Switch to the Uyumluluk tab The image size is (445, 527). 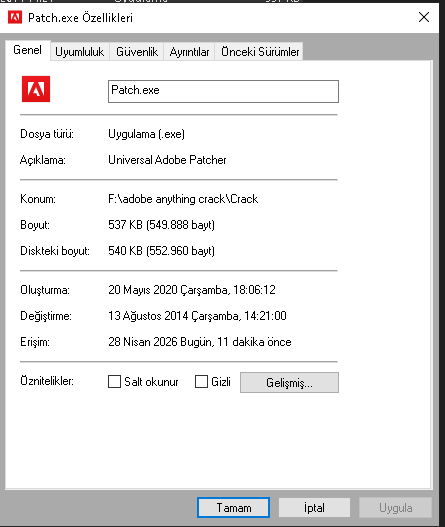tap(80, 52)
